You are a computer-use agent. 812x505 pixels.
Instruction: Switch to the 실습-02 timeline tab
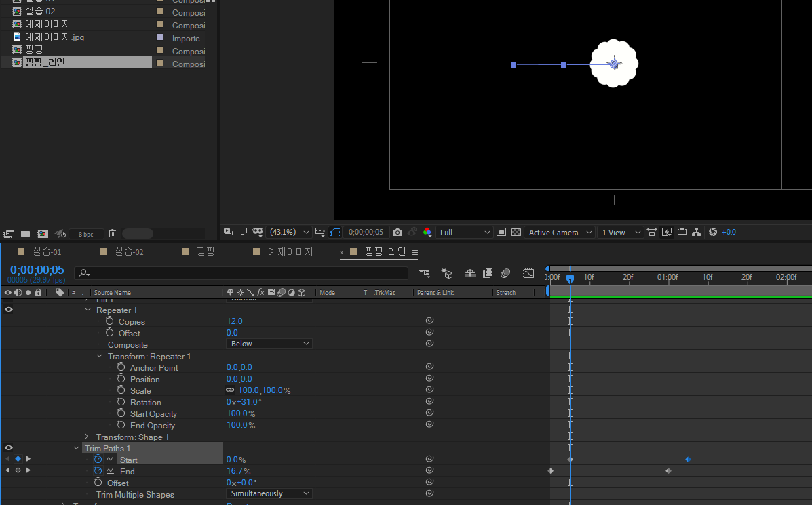tap(129, 252)
